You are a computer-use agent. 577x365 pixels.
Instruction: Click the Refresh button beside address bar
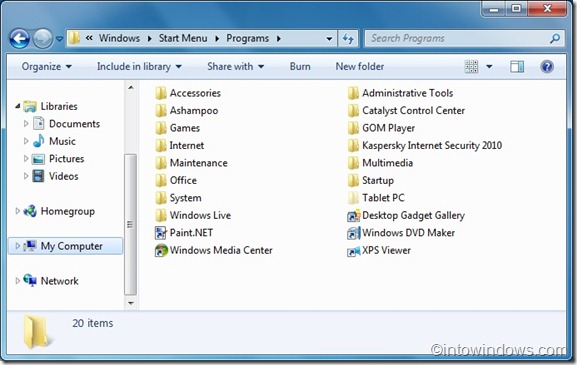[x=348, y=39]
